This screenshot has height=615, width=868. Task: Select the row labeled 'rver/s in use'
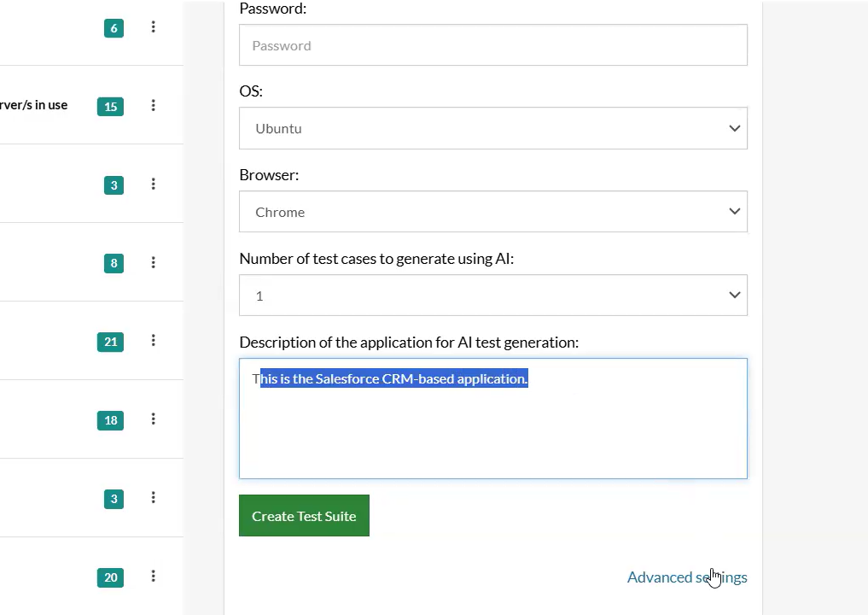34,105
